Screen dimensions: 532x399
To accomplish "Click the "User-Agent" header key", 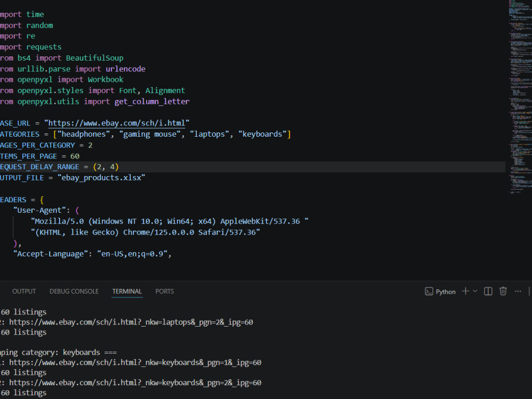I will click(x=39, y=210).
